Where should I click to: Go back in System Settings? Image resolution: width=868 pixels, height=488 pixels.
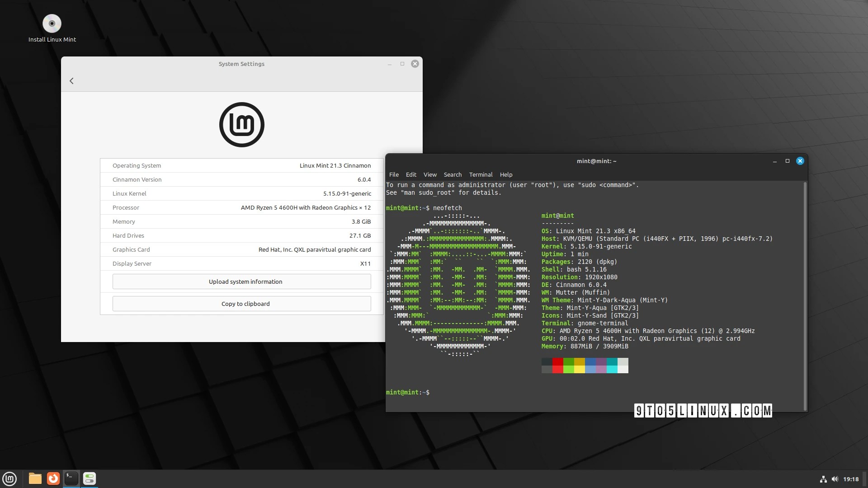pos(71,81)
